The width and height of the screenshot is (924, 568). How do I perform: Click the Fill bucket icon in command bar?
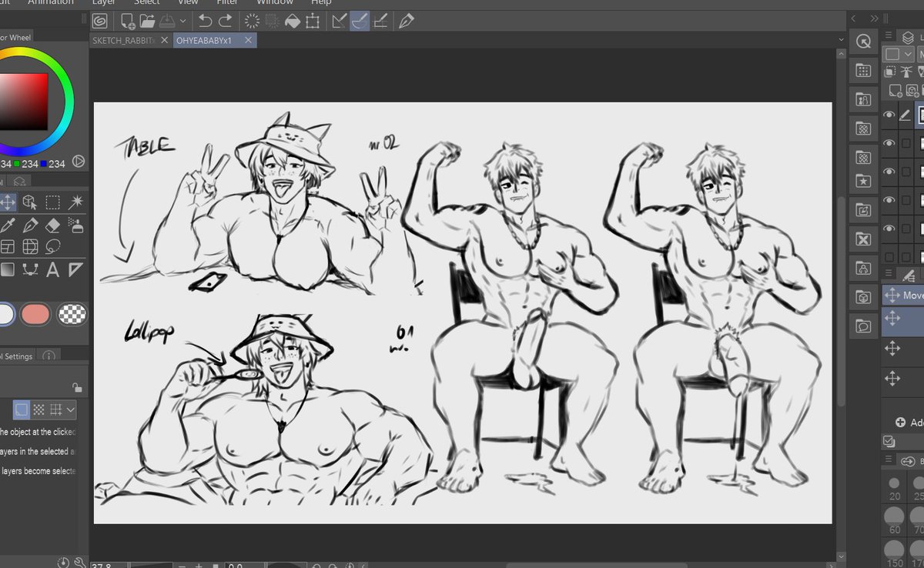tap(292, 21)
